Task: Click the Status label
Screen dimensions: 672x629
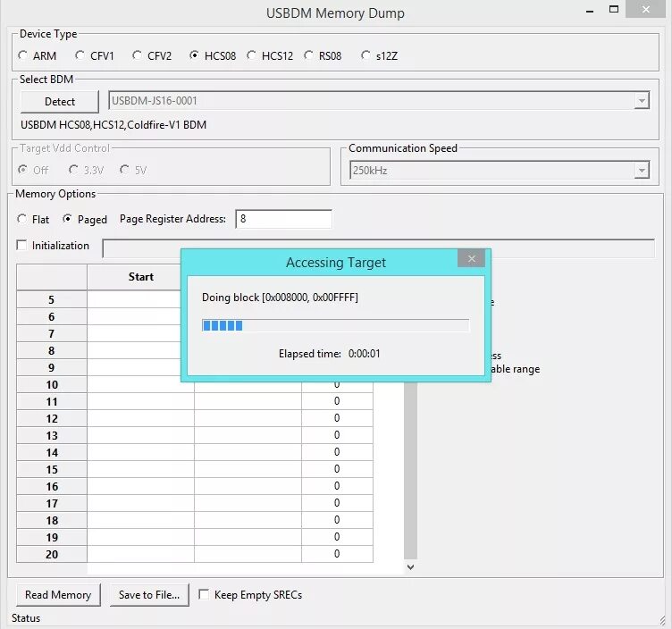Action: (26, 618)
